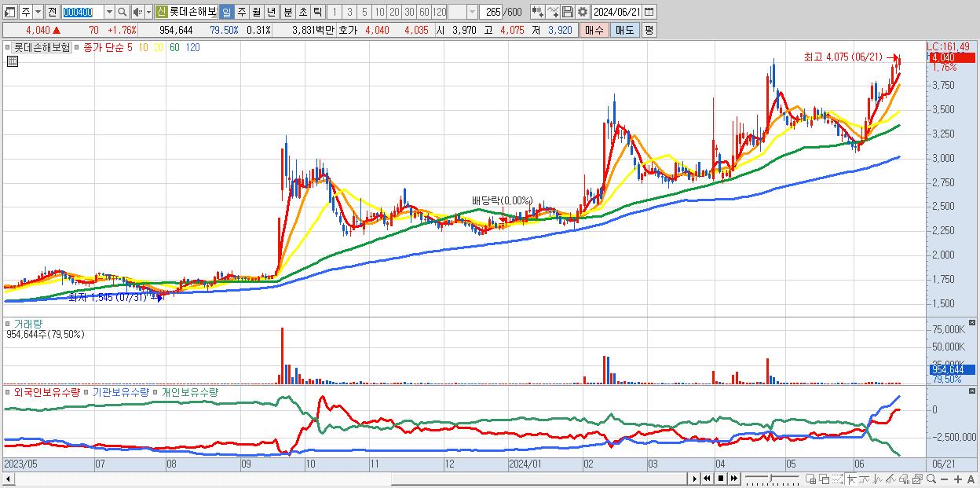Click the minus zoom-out icon
This screenshot has width=980, height=488.
pos(945,479)
